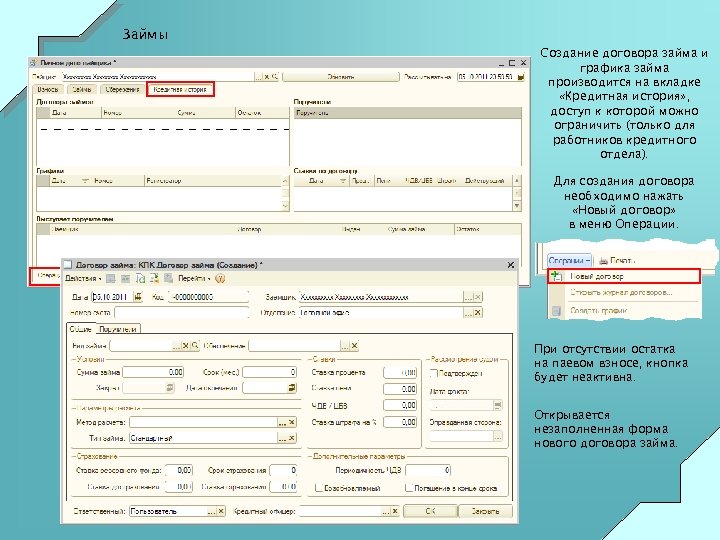
Task: Click the Ставка процента field
Action: 400,372
